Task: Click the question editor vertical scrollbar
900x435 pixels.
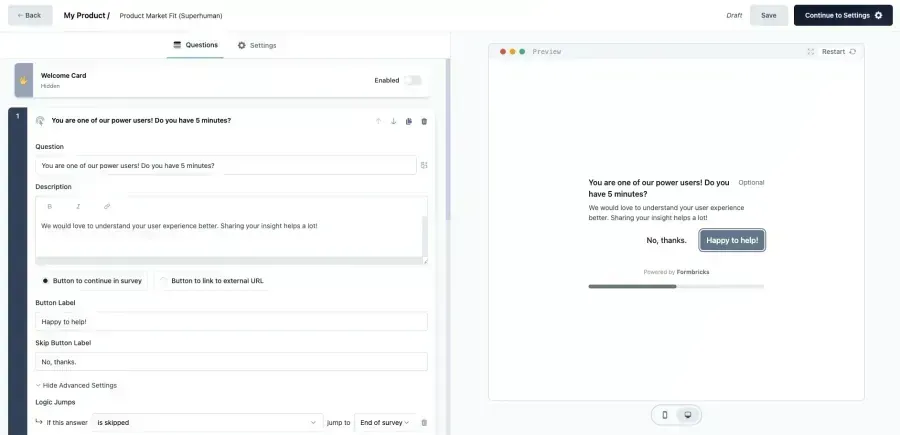Action: point(448,138)
